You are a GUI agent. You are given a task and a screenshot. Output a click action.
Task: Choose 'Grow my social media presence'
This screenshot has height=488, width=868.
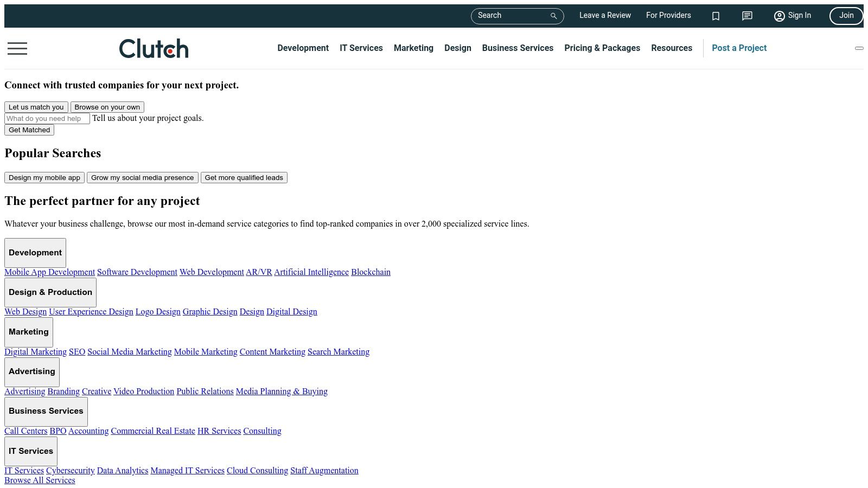point(143,178)
